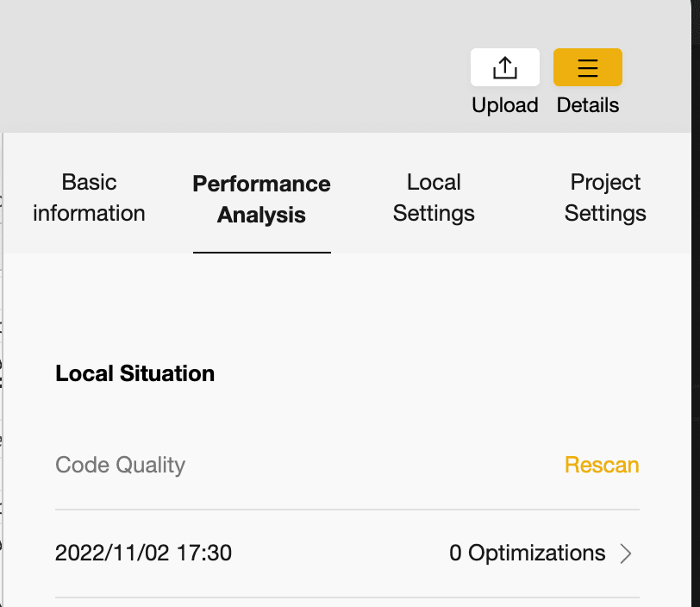Open the Local Settings tab
700x607 pixels.
(434, 197)
